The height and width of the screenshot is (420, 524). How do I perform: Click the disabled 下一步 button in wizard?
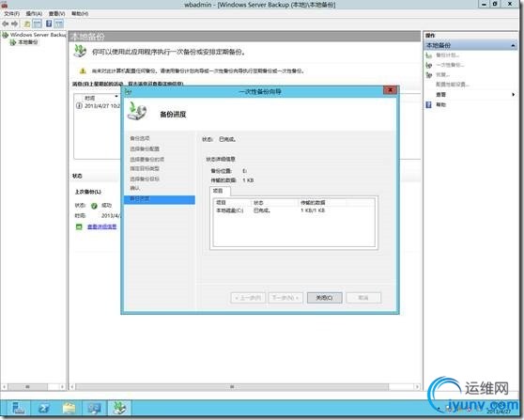tap(285, 298)
